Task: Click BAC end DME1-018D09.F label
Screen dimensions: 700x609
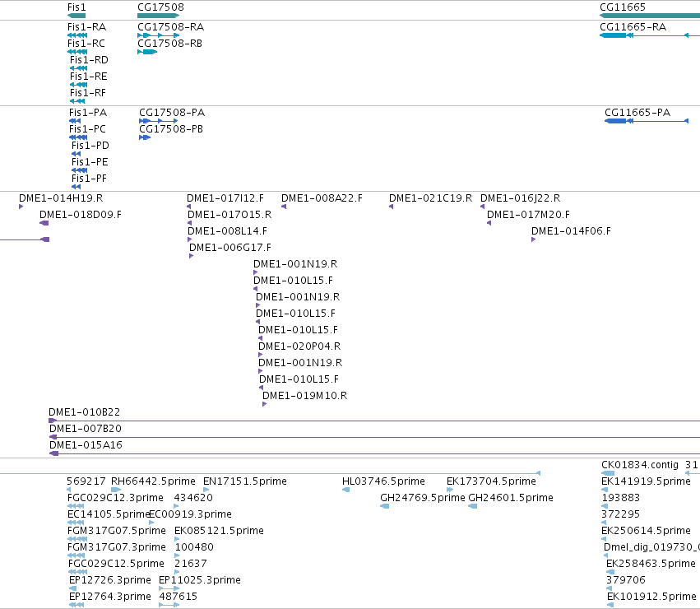Action: (81, 215)
